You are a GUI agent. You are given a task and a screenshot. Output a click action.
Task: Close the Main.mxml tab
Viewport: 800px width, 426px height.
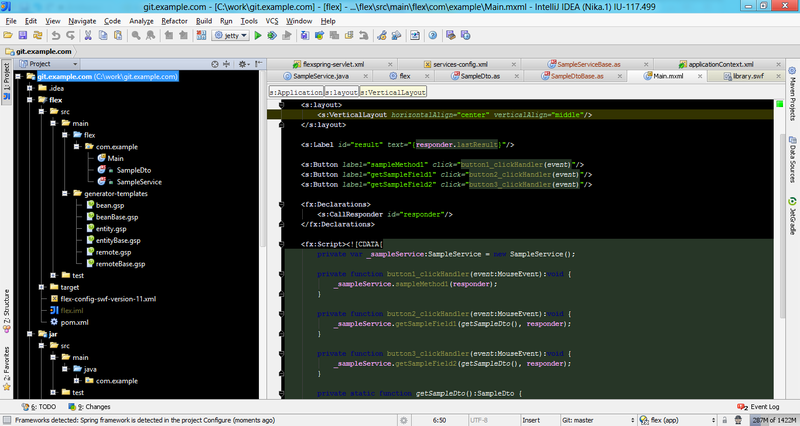[x=700, y=76]
